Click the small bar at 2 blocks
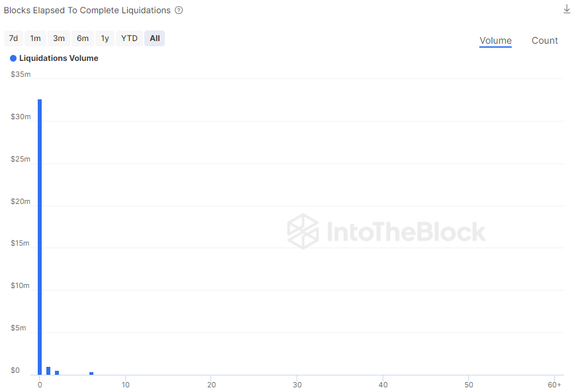This screenshot has width=574, height=392. click(57, 372)
